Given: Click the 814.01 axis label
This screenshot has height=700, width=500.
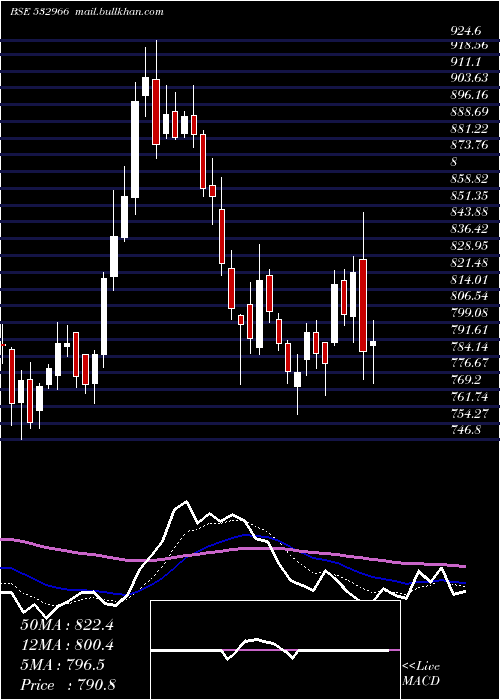Looking at the screenshot, I should point(469,279).
